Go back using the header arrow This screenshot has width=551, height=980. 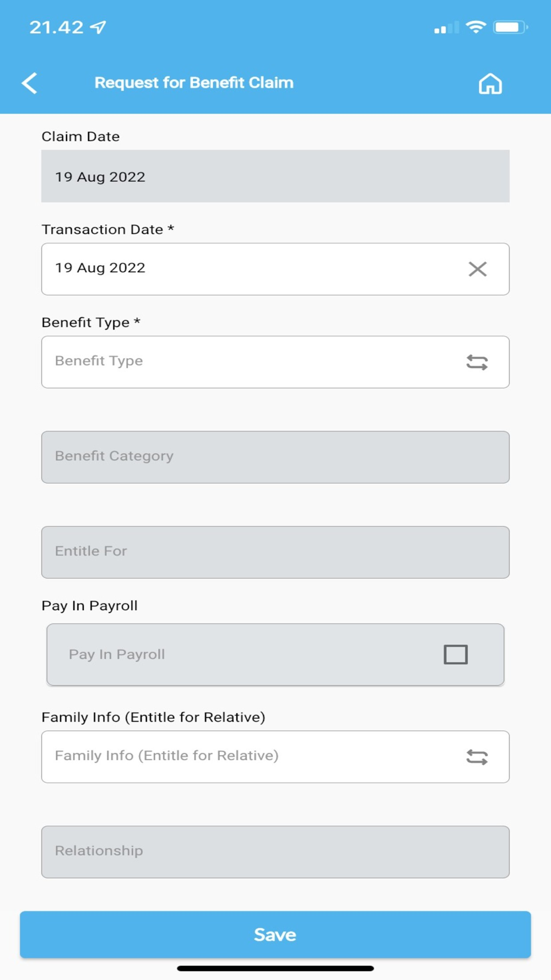pyautogui.click(x=30, y=83)
